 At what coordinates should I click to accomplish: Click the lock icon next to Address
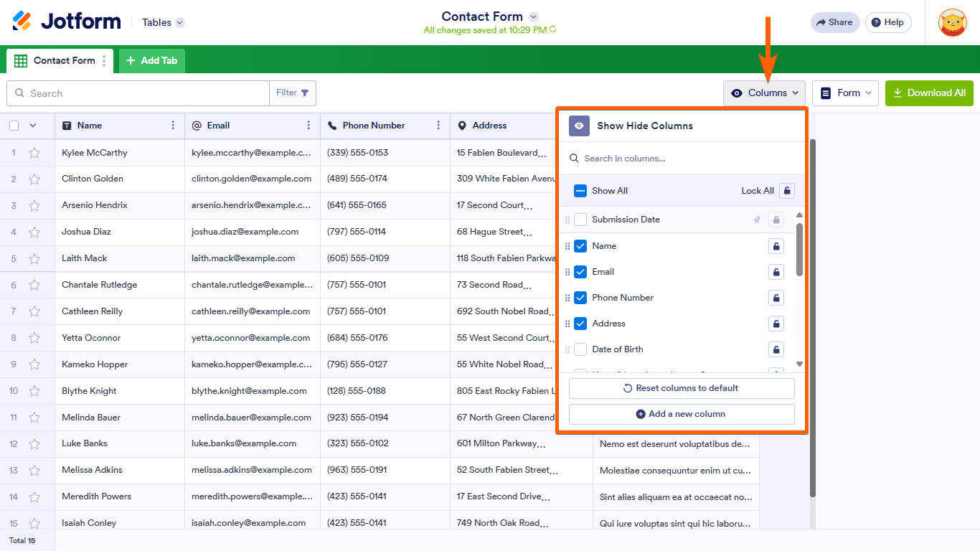[x=776, y=324]
